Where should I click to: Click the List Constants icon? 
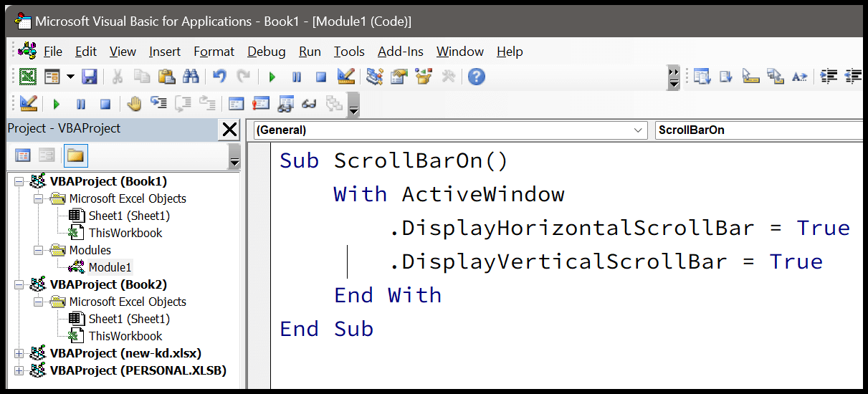coord(726,77)
